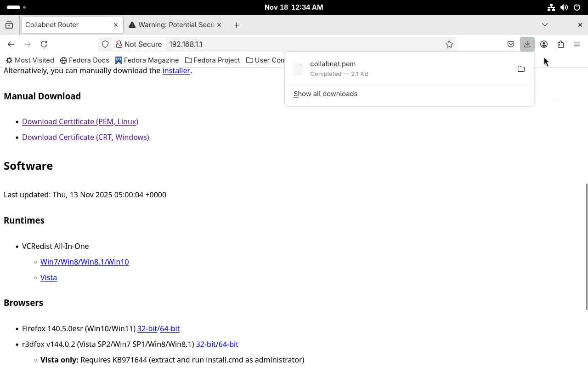The image size is (588, 368).
Task: Open the Fedora Magazine bookmark
Action: tap(147, 60)
